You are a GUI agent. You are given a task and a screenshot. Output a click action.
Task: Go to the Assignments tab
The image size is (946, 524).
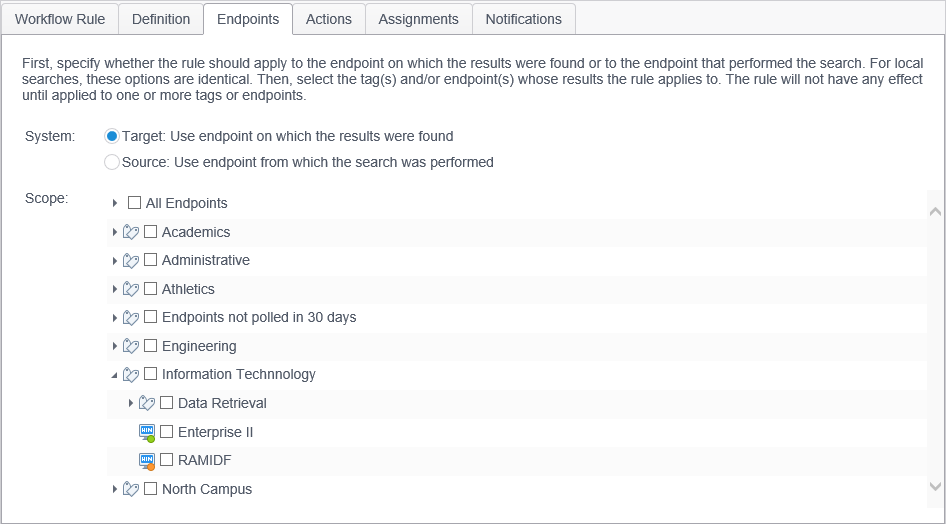pyautogui.click(x=419, y=19)
